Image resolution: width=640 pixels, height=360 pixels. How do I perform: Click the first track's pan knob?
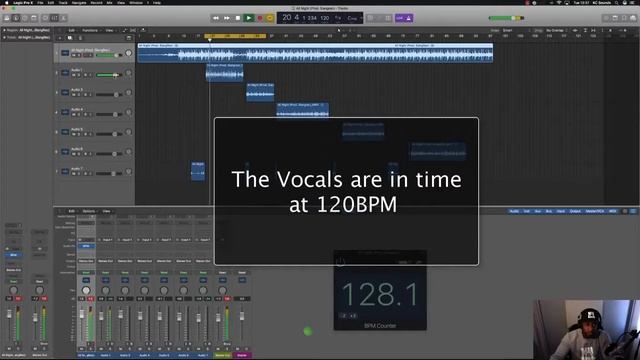pyautogui.click(x=129, y=53)
